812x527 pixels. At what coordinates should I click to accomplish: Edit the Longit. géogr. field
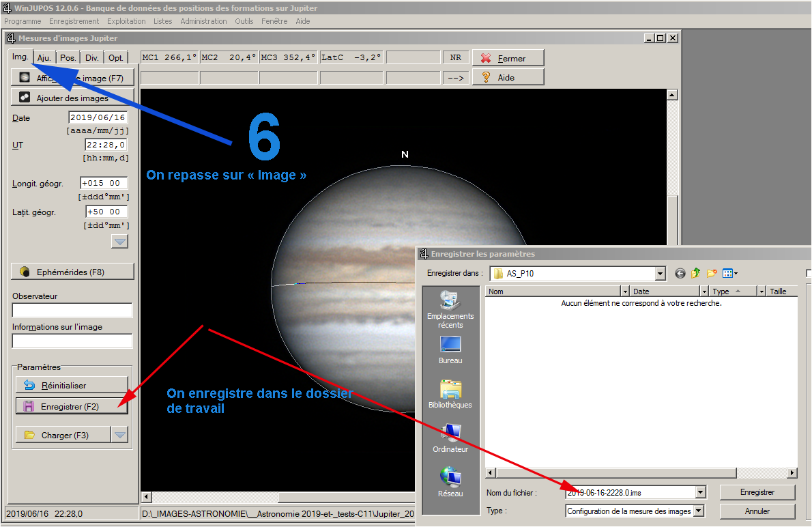pyautogui.click(x=104, y=183)
